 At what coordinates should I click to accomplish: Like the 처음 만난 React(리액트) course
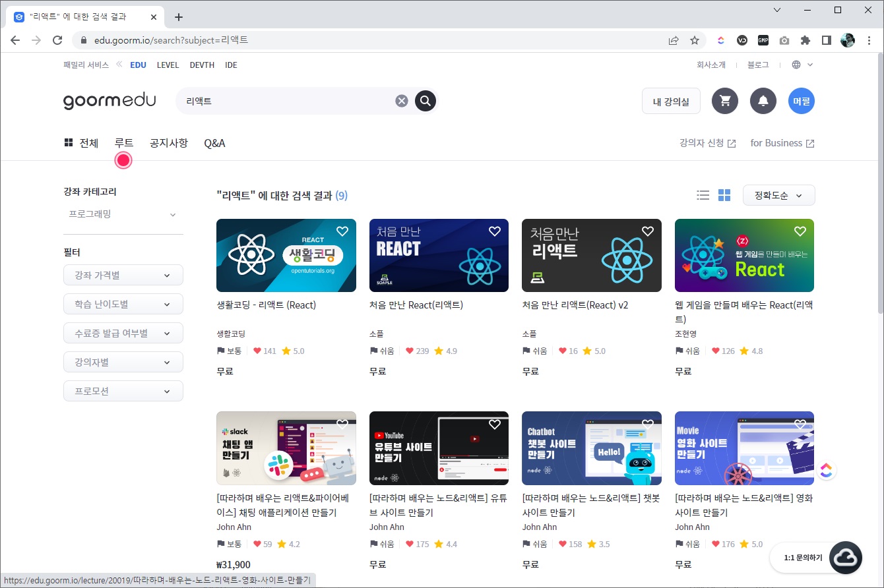[x=495, y=231]
